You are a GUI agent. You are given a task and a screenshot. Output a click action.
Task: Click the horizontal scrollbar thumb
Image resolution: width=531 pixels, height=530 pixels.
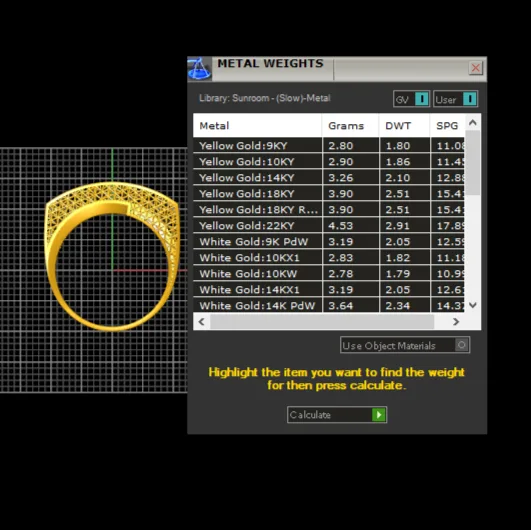pos(322,321)
